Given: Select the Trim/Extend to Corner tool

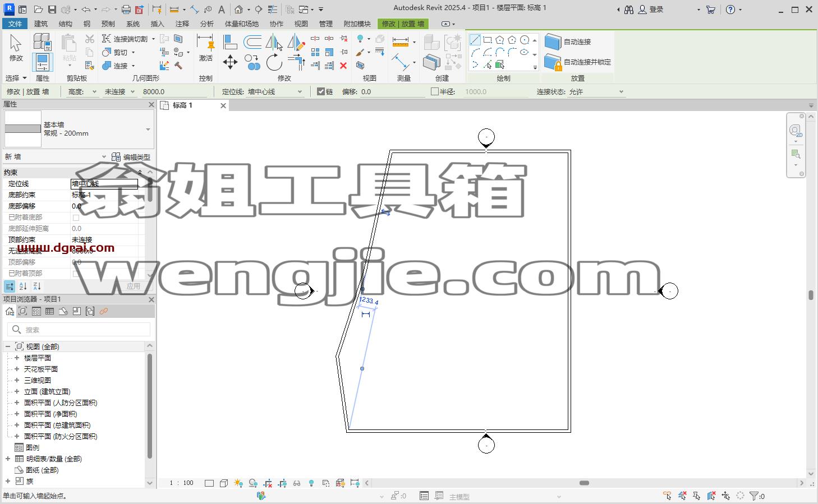Looking at the screenshot, I should coord(296,62).
